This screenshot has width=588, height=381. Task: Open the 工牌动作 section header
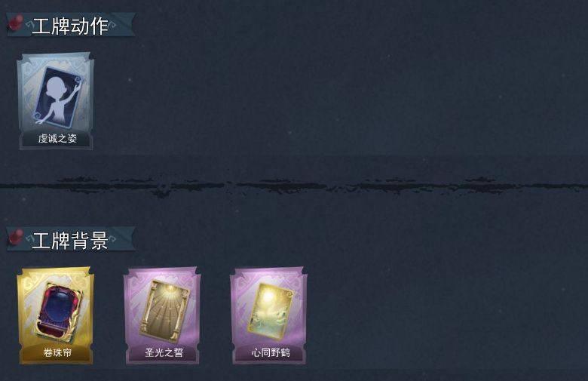[71, 25]
